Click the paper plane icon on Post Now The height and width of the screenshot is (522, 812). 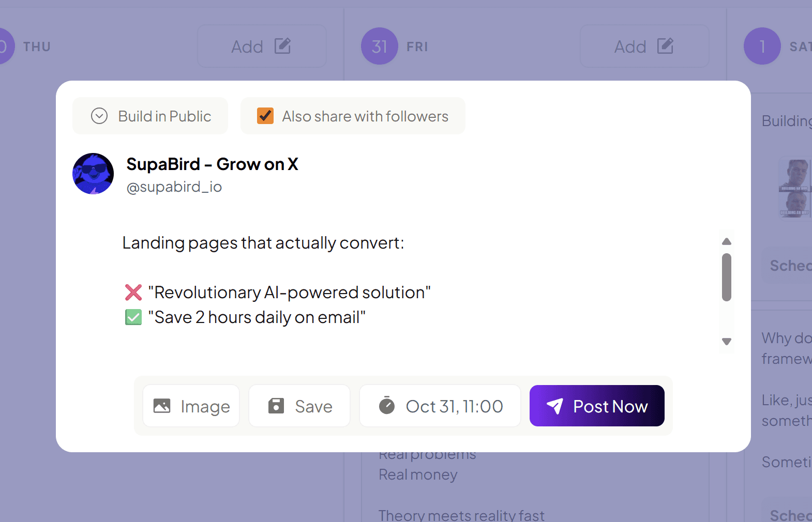[554, 406]
